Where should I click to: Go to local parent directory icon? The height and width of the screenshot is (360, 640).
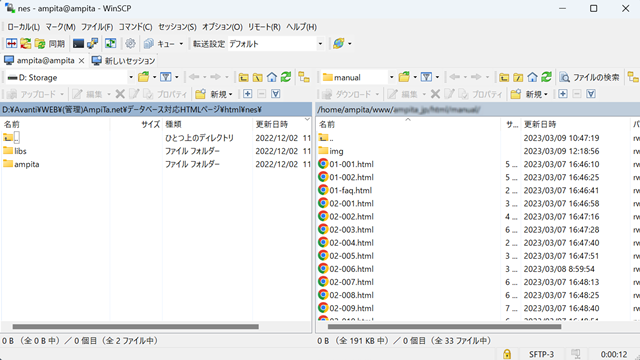point(244,77)
